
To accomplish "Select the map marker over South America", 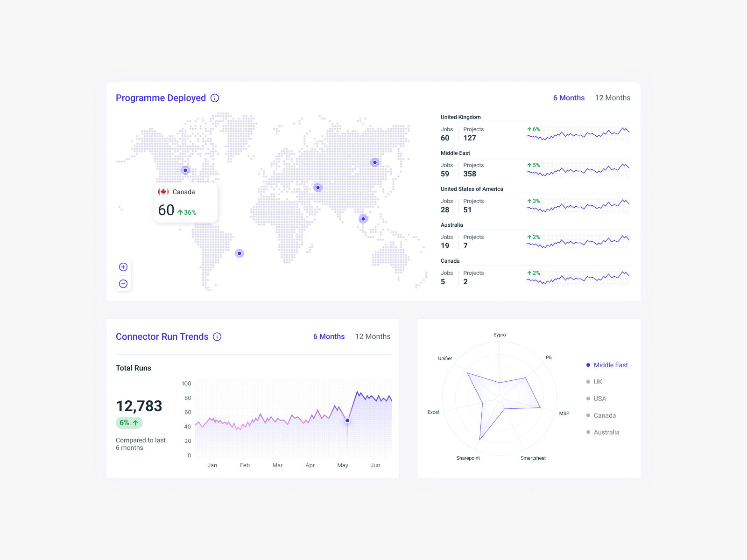I will (239, 253).
